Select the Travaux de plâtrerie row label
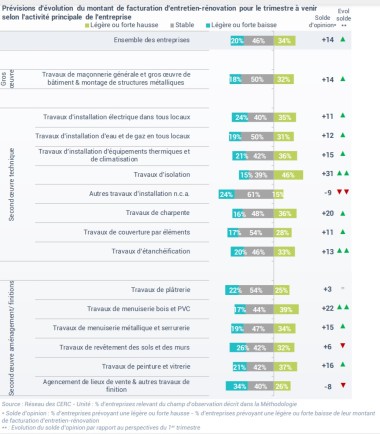The width and height of the screenshot is (380, 434). tap(161, 290)
